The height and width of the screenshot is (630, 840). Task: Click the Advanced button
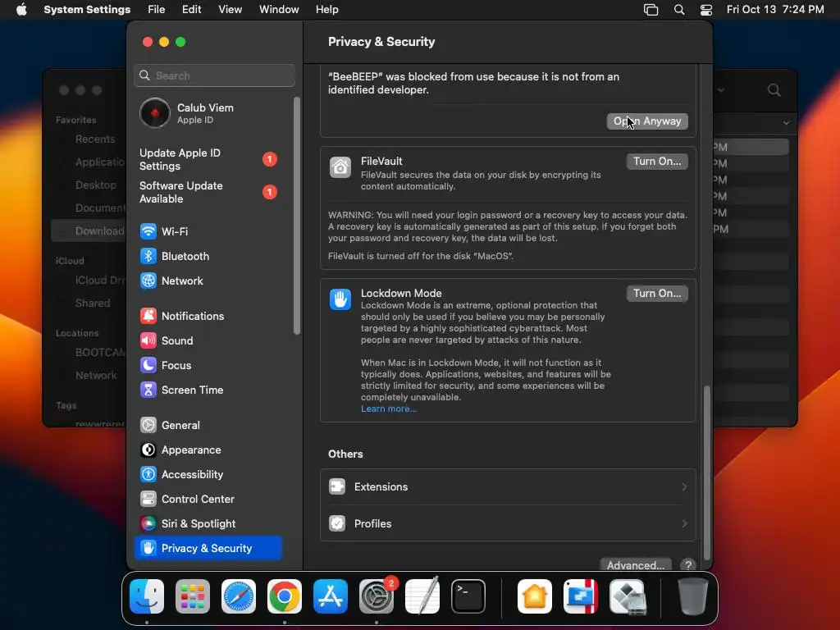pyautogui.click(x=636, y=564)
